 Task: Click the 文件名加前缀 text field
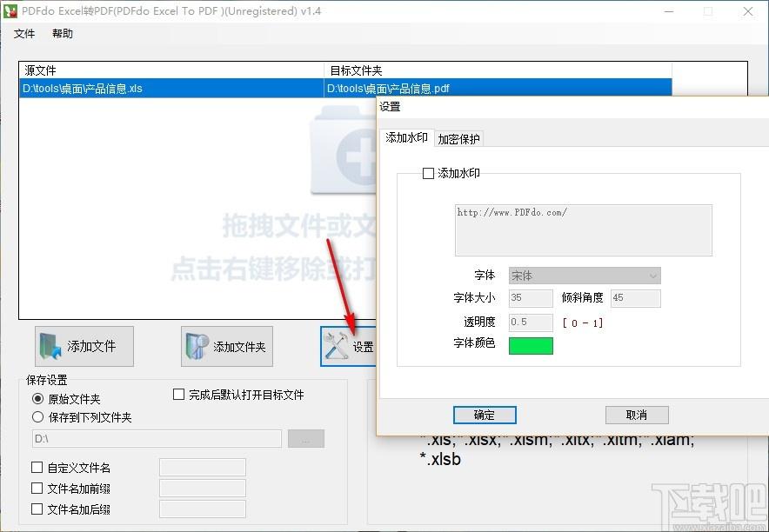[203, 489]
